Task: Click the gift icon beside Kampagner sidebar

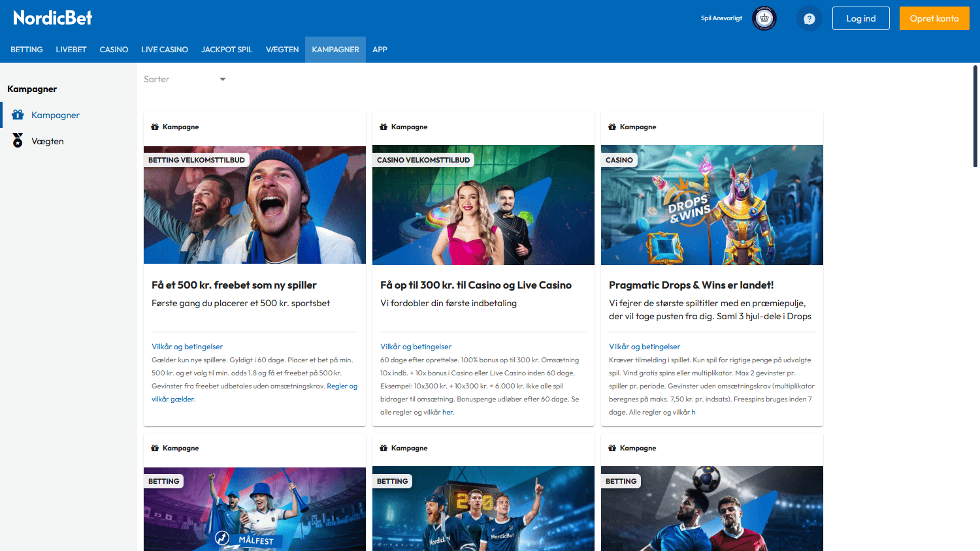Action: (18, 115)
